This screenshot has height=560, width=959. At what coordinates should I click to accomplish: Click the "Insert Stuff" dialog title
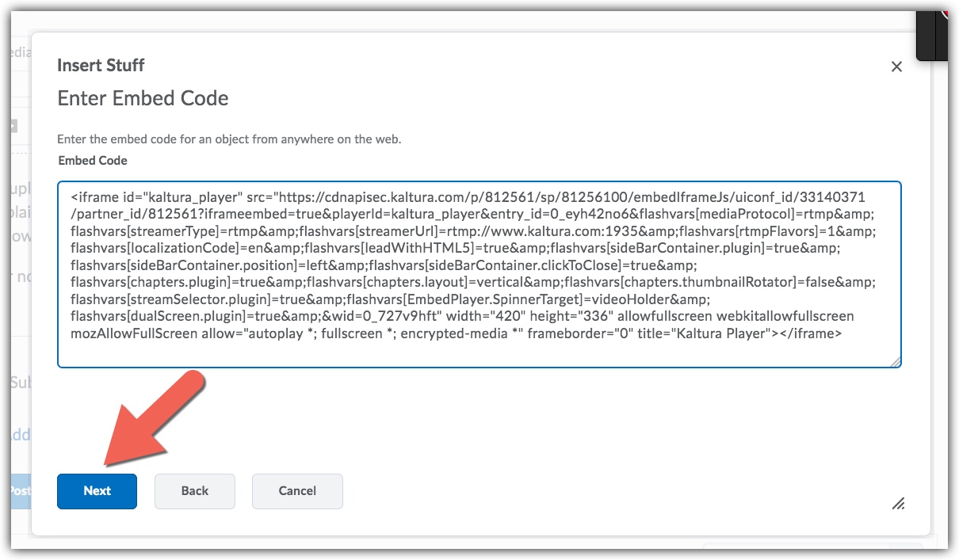pos(101,65)
